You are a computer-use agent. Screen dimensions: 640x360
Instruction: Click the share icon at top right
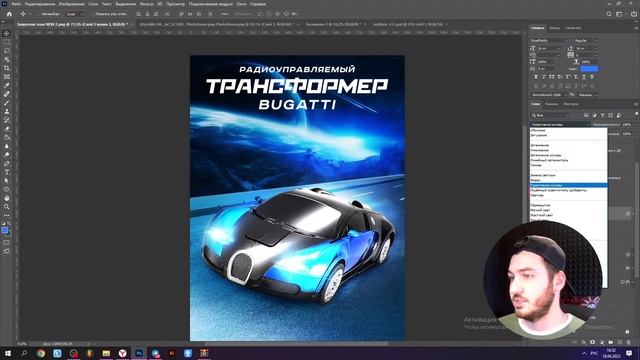pyautogui.click(x=633, y=14)
